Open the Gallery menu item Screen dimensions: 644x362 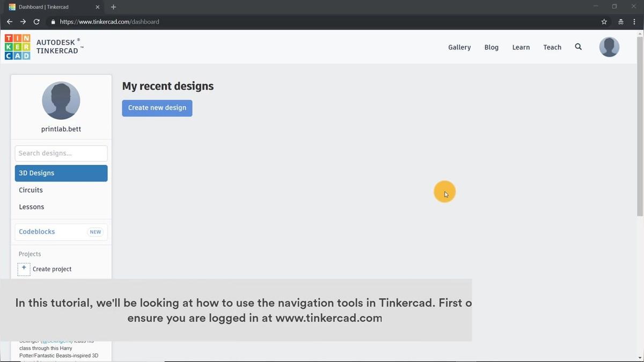pos(459,47)
